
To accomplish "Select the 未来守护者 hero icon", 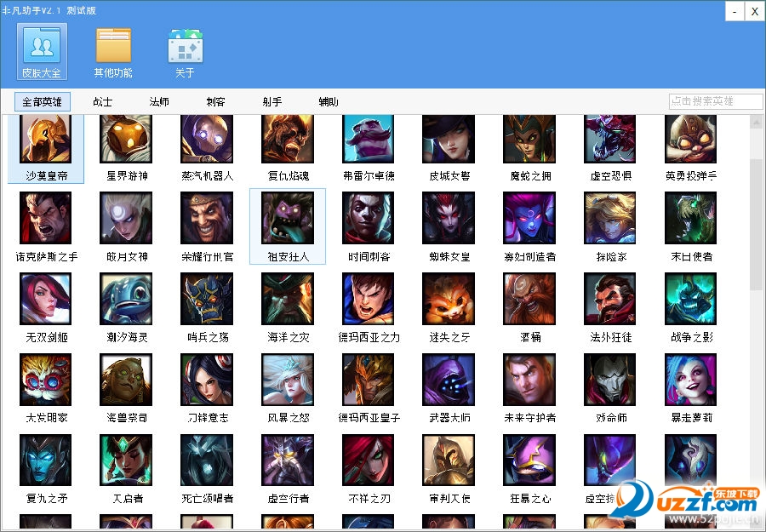I will pos(529,380).
